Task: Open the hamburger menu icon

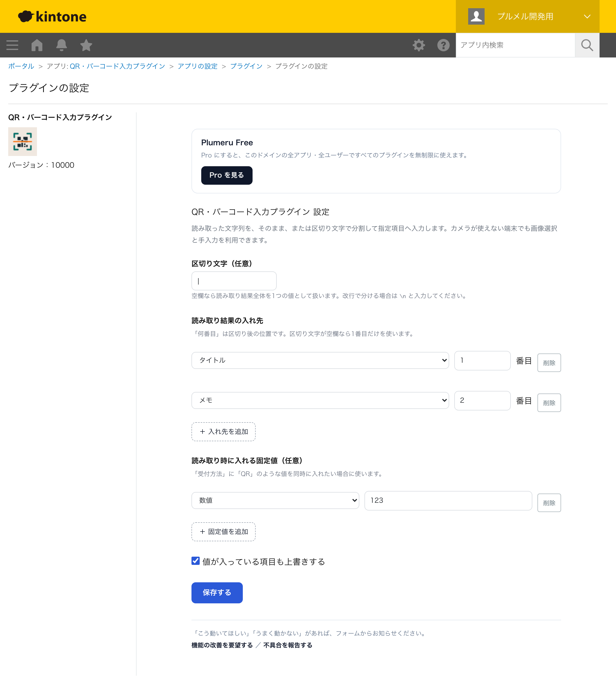Action: coord(12,45)
